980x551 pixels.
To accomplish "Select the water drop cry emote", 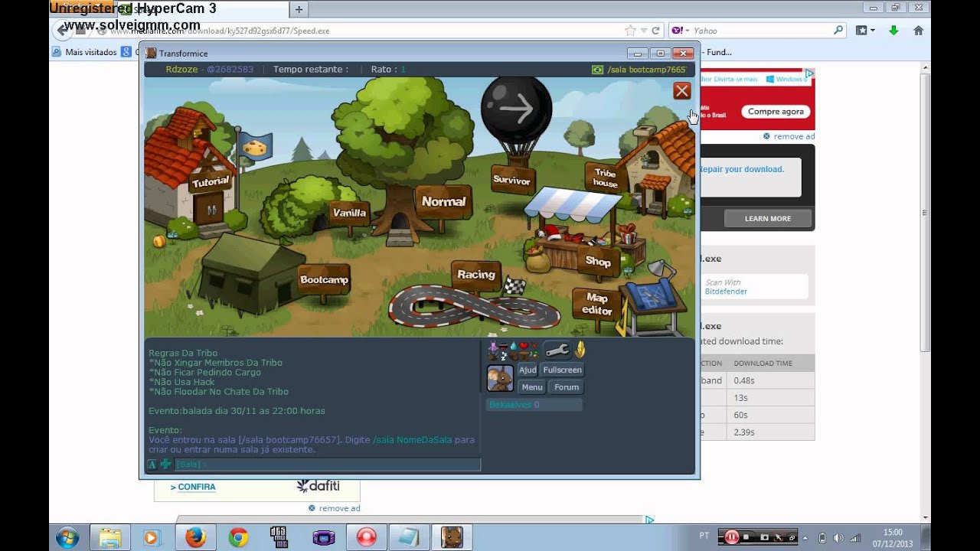I will [x=514, y=346].
